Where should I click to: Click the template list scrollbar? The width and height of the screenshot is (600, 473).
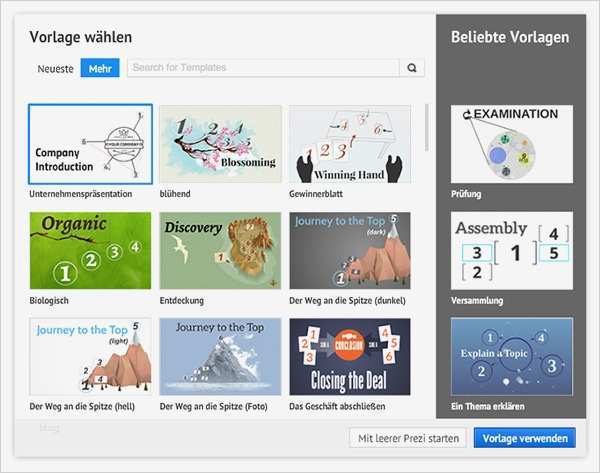coord(427,127)
